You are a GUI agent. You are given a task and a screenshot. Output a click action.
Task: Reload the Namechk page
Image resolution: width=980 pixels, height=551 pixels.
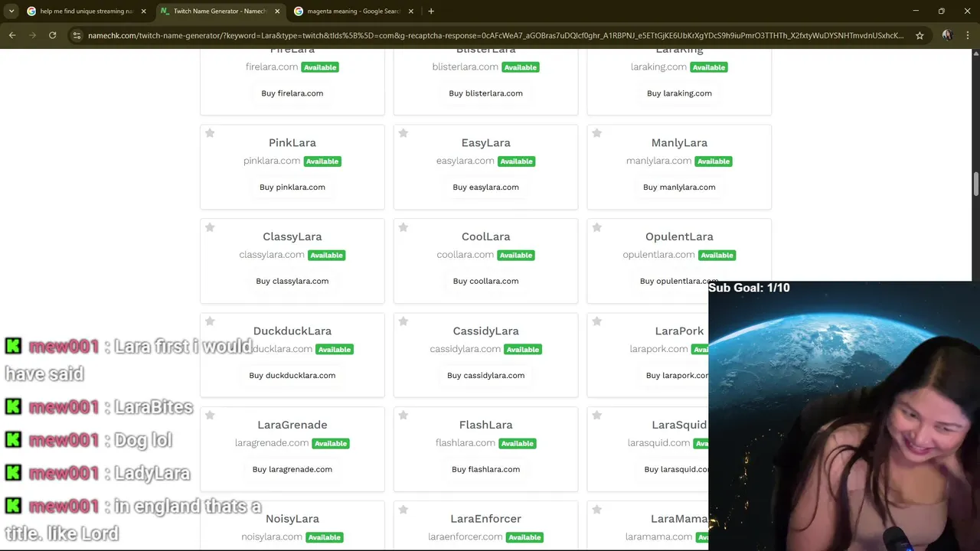coord(52,35)
